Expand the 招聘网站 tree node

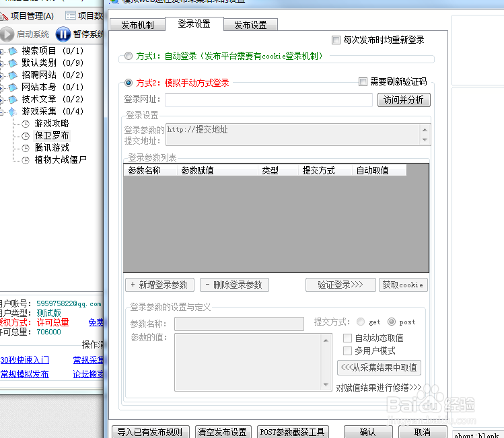pyautogui.click(x=1, y=76)
